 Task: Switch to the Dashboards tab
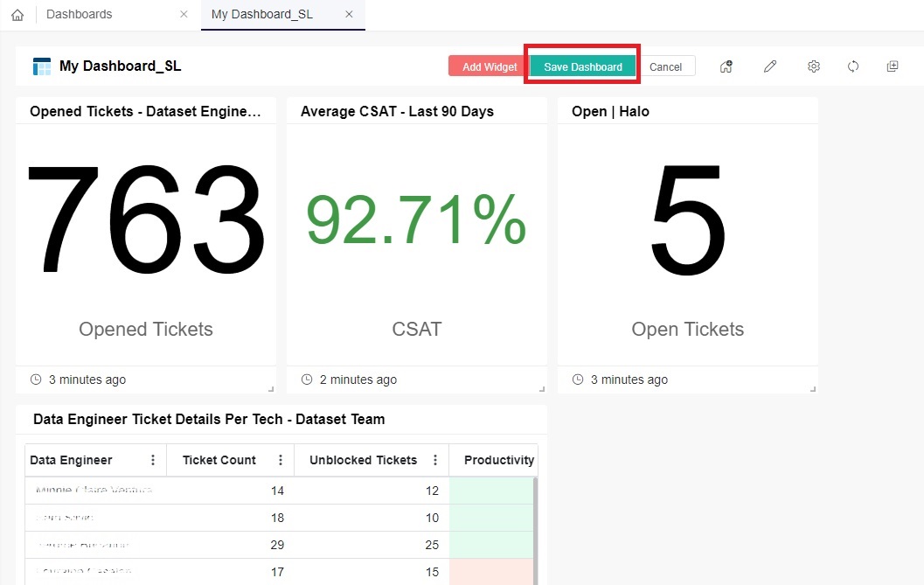pos(79,14)
